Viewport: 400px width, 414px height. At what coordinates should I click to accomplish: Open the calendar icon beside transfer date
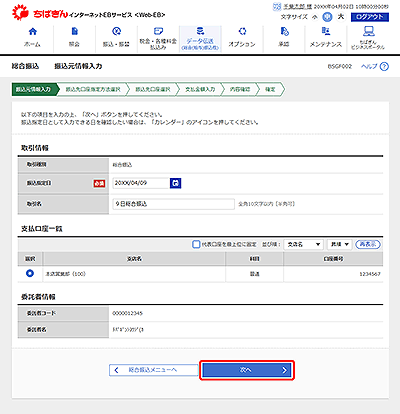pos(175,183)
